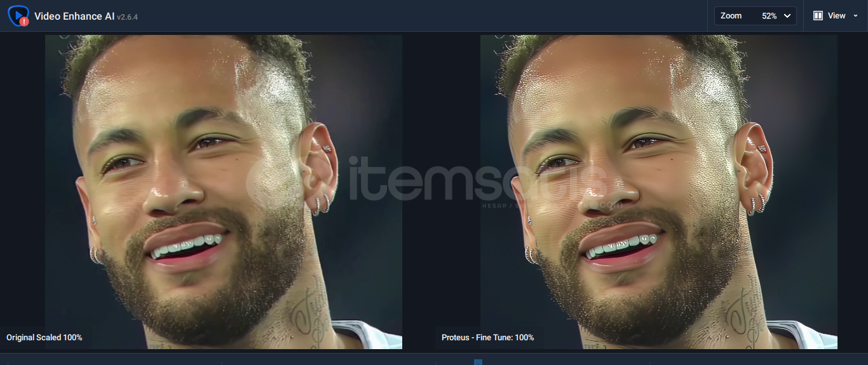
Task: Click the Original Scaled 100% label
Action: click(x=44, y=337)
